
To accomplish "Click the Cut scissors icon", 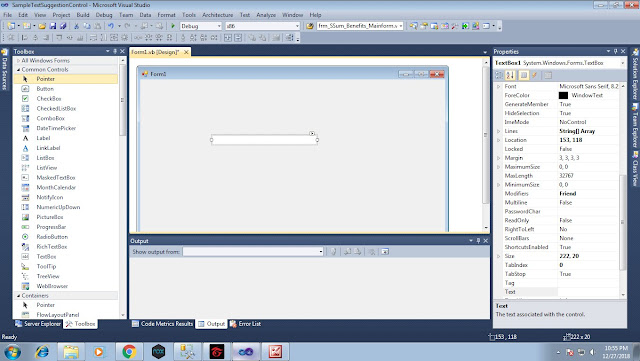I will 76,26.
